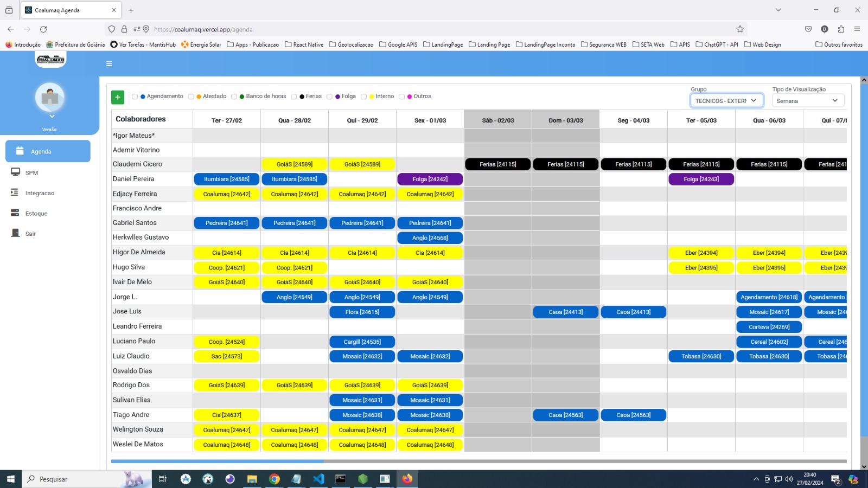Open Flora [24615] event for Jose Luis
Viewport: 868px width, 488px height.
(362, 312)
